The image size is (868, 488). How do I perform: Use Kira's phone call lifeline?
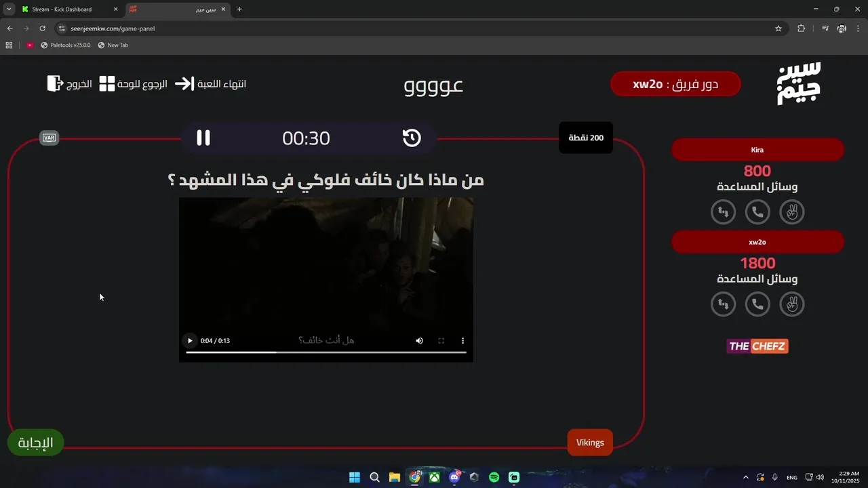[x=757, y=212]
